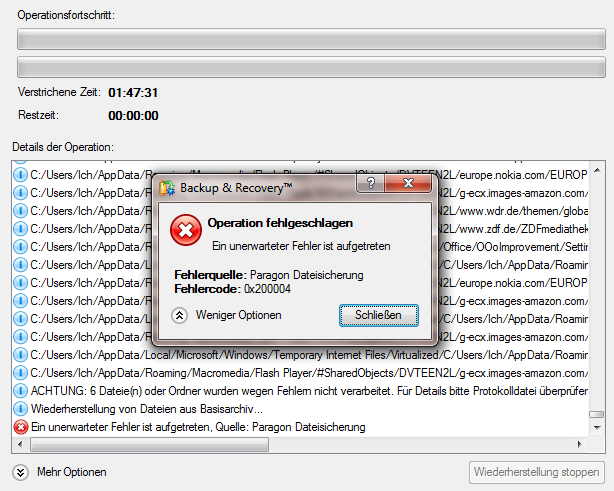Close the Backup & Recovery dialog

tap(408, 183)
